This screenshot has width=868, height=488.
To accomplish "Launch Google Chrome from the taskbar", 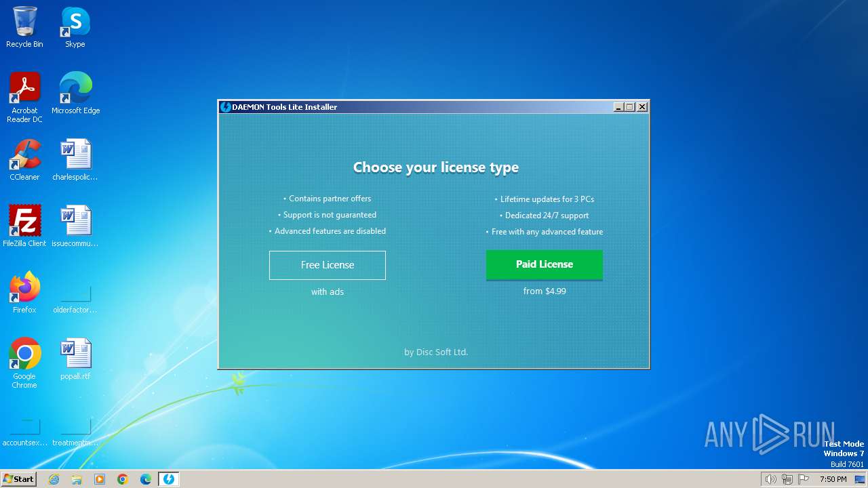I will [123, 479].
